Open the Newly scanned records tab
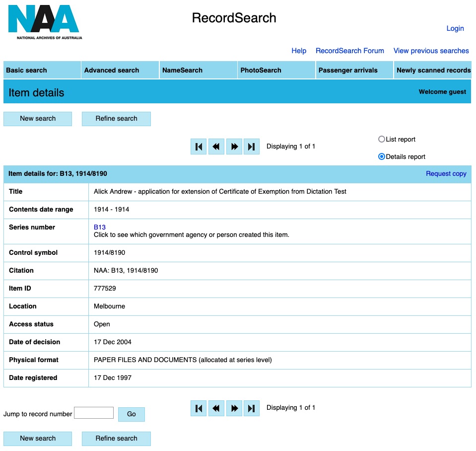The image size is (476, 451). click(x=433, y=70)
